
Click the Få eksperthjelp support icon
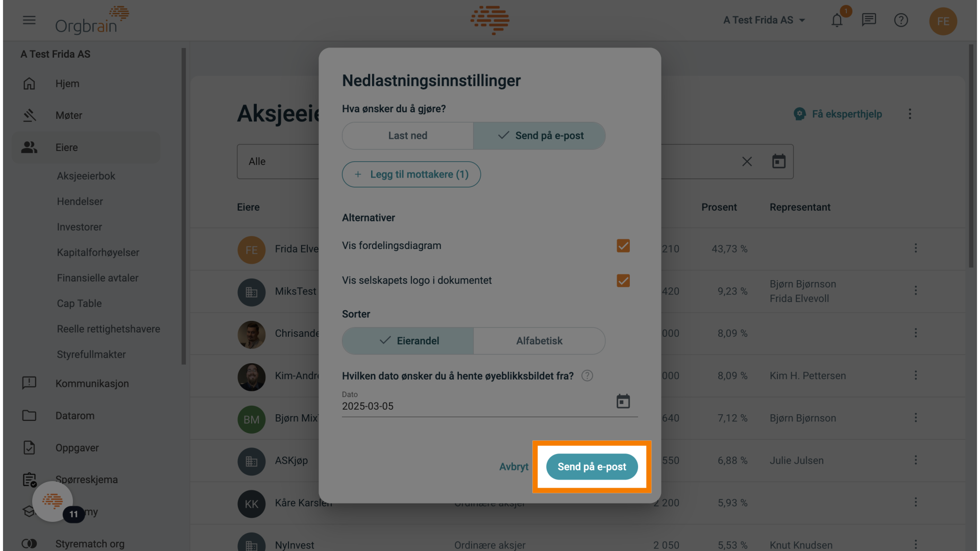(799, 114)
